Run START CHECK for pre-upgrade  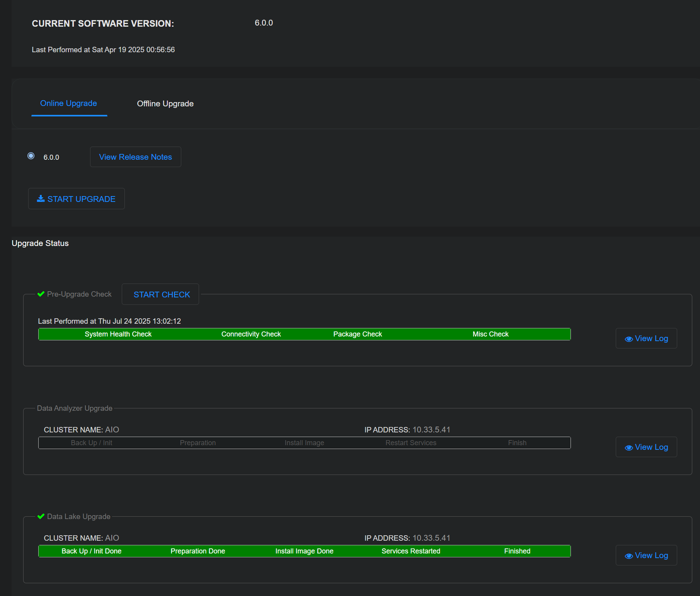(x=162, y=294)
